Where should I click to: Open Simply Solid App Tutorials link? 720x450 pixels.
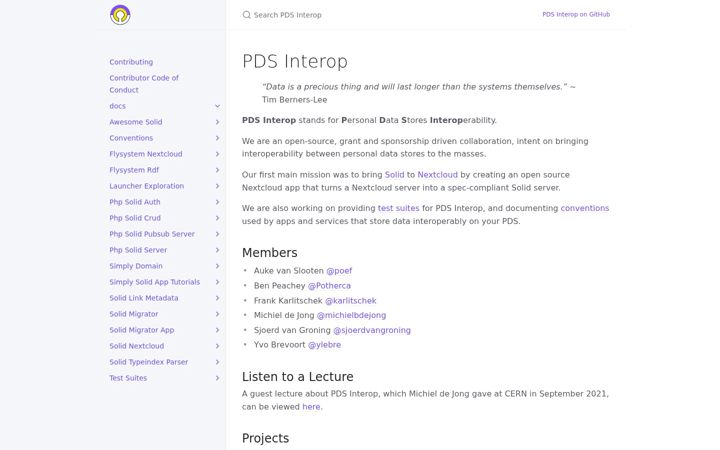tap(154, 282)
